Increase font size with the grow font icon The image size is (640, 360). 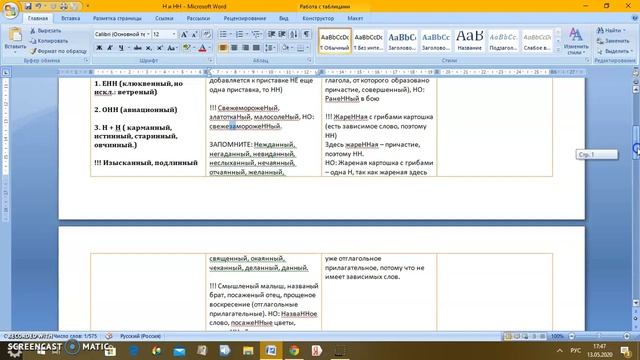tap(184, 34)
